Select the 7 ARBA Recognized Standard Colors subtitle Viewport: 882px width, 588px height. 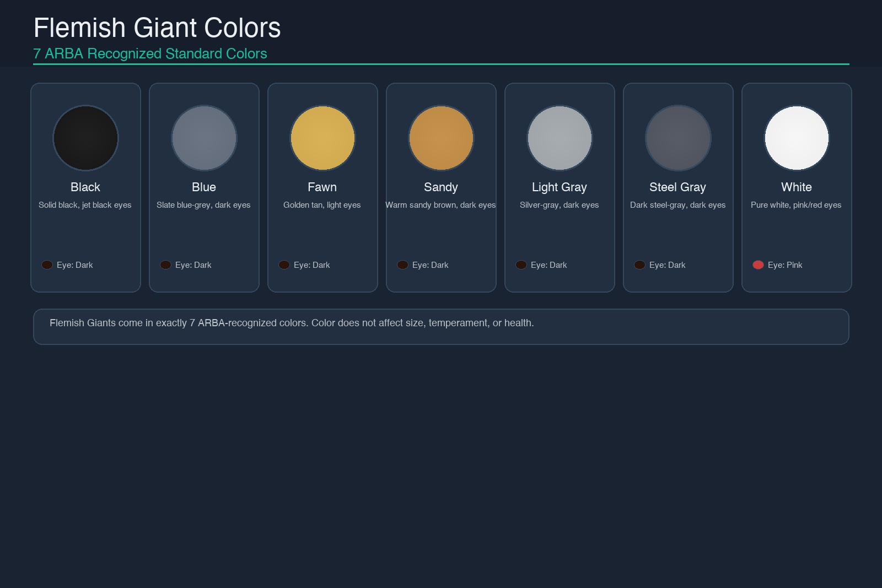[x=150, y=53]
